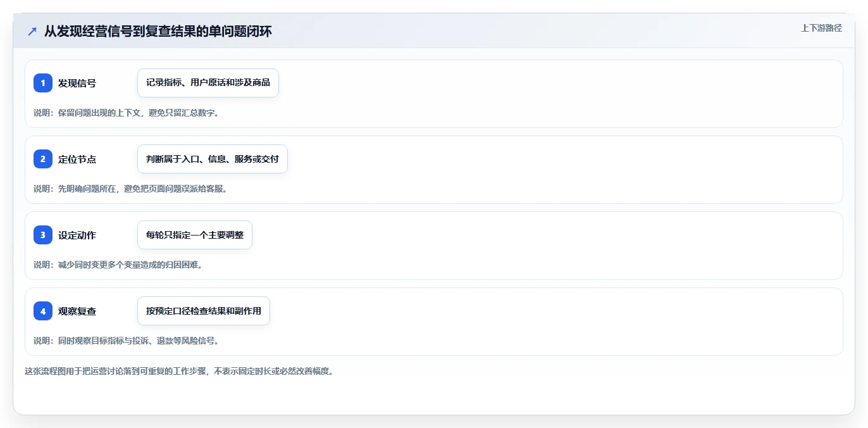This screenshot has height=428, width=868.
Task: Click the arrow icon beside the title
Action: pos(32,31)
